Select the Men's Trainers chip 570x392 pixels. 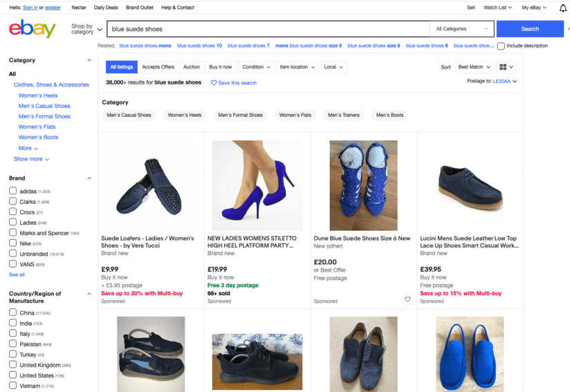coord(344,115)
